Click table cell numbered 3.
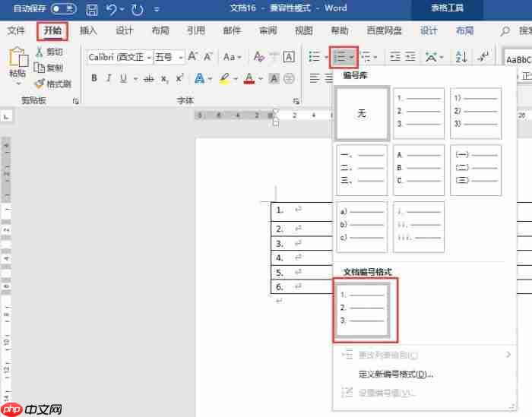Image resolution: width=532 pixels, height=417 pixels. 302,243
